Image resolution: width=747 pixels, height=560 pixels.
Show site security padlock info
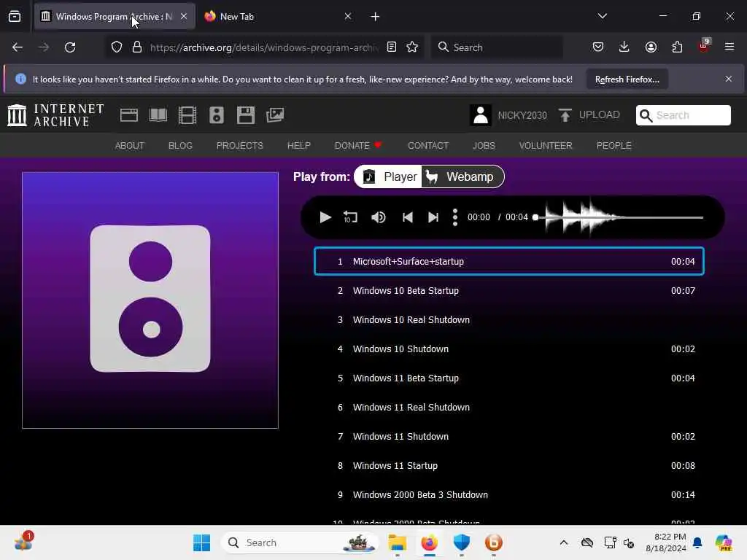tap(137, 47)
